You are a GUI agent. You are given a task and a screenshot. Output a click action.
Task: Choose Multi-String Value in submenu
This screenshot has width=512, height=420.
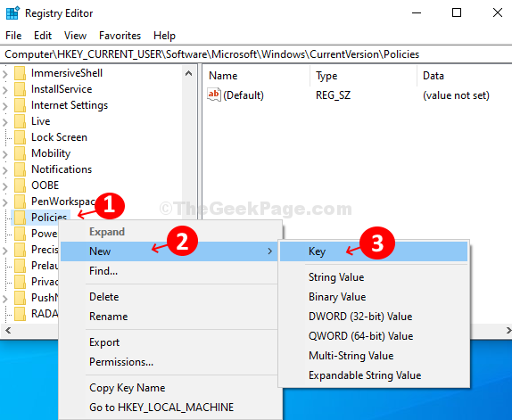[374, 356]
